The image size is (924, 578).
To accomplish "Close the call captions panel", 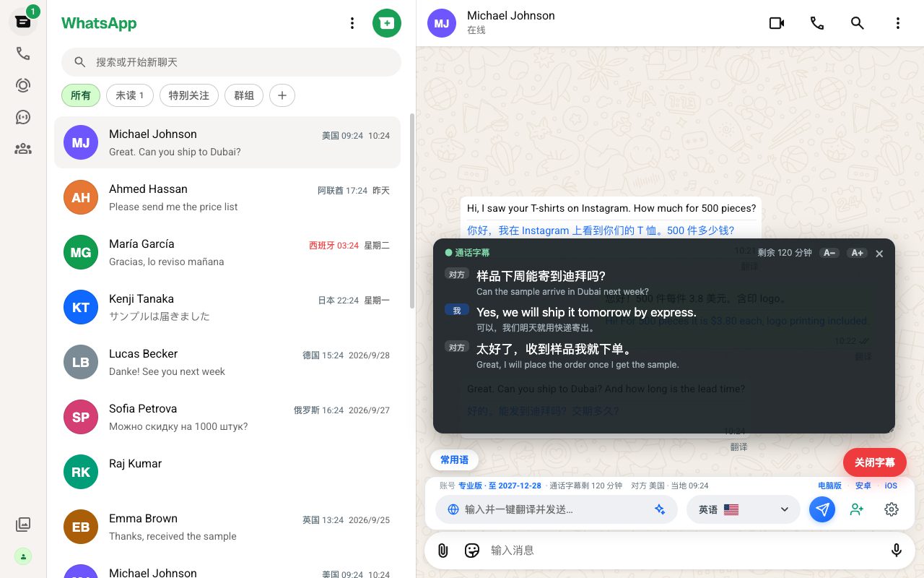I will pyautogui.click(x=879, y=254).
